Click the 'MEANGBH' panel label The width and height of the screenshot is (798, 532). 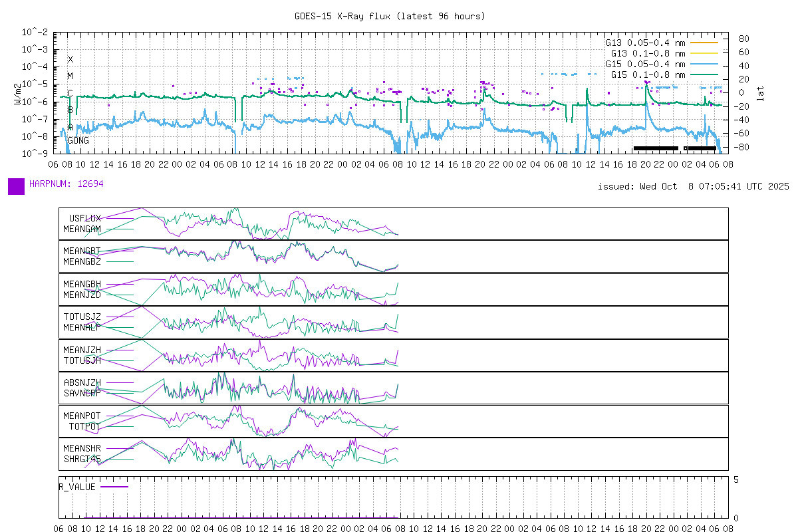coord(82,285)
